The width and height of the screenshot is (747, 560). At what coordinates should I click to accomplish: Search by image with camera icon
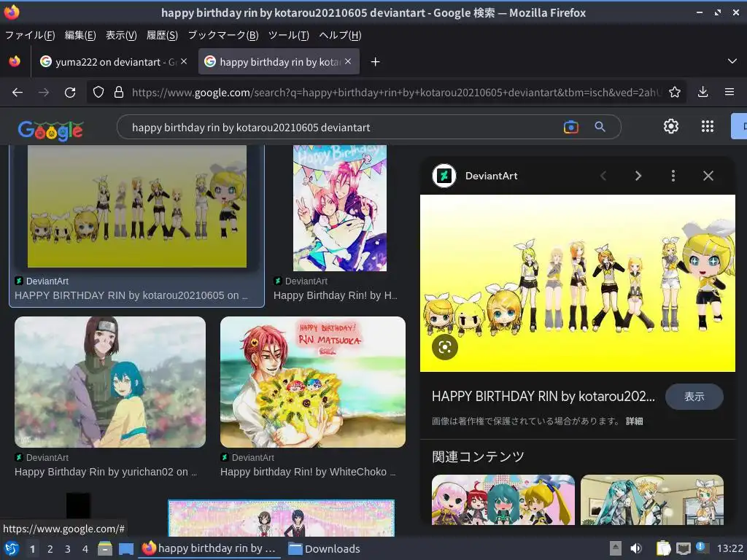570,127
